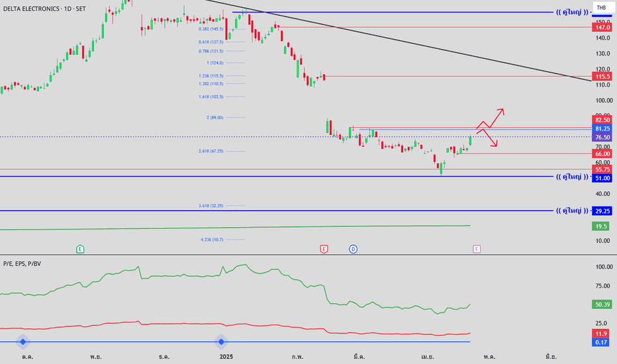The height and width of the screenshot is (364, 617).
Task: Click the 40.00 value on price scale
Action: (x=602, y=194)
